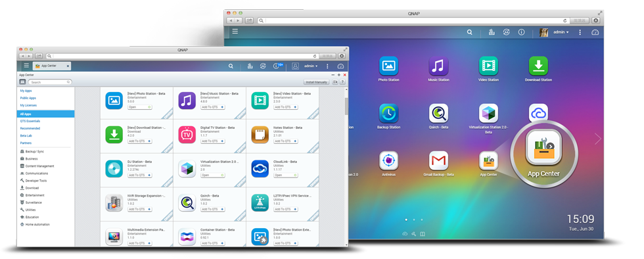Open dashboard gauge in App Center window
This screenshot has height=259, width=644.
(340, 66)
